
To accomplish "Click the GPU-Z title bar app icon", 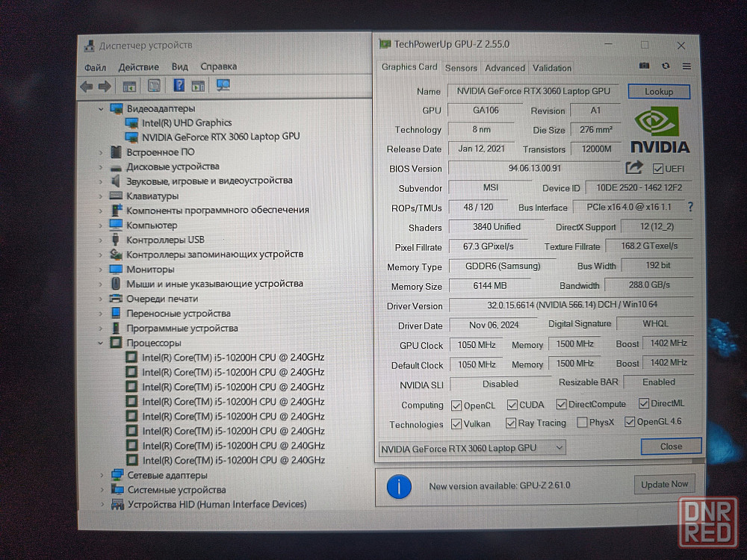I will coord(385,44).
